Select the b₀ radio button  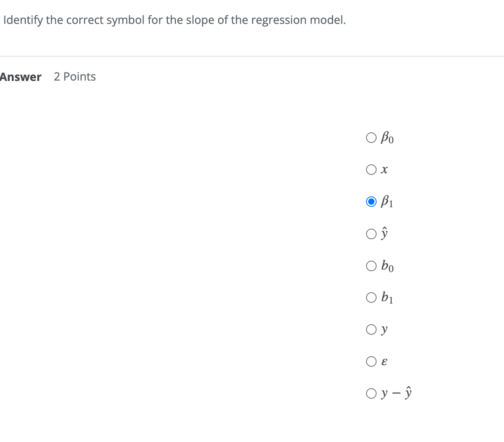pyautogui.click(x=371, y=266)
